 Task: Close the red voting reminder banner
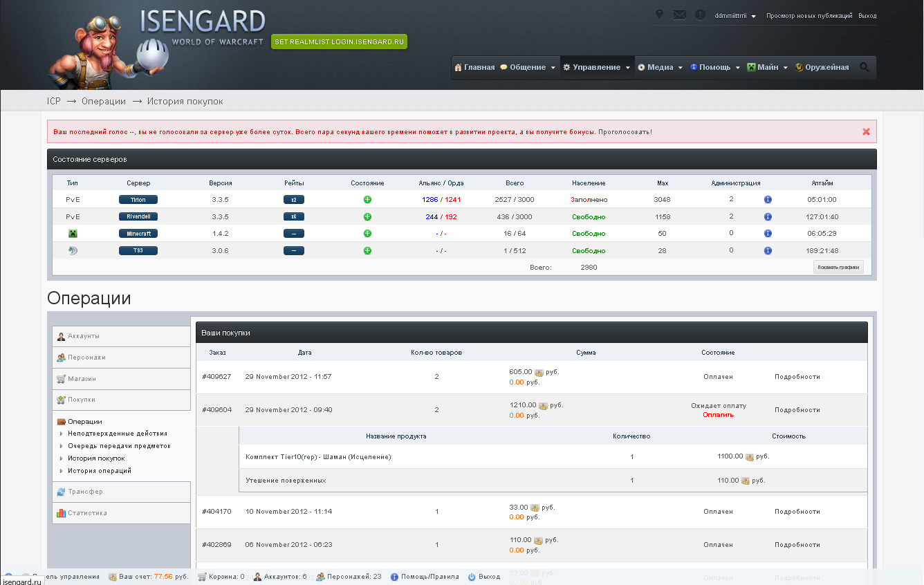(866, 131)
